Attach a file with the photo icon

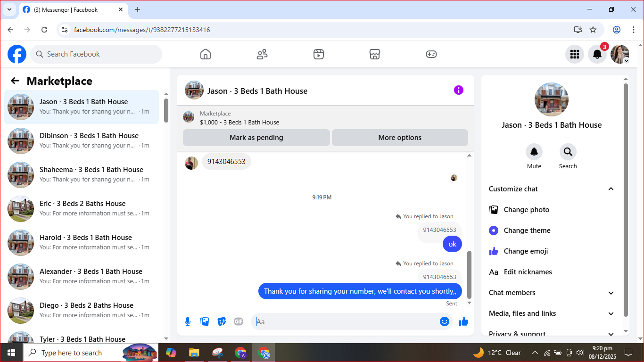click(205, 321)
